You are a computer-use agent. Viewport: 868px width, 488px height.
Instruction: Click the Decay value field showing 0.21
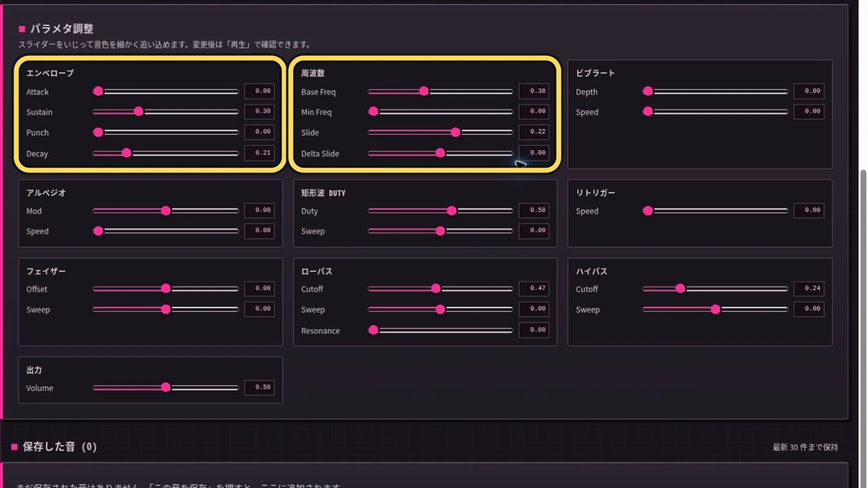(259, 153)
